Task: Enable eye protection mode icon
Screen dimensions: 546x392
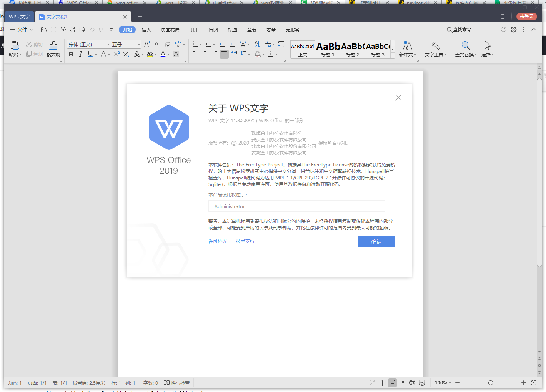Action: tap(422, 383)
